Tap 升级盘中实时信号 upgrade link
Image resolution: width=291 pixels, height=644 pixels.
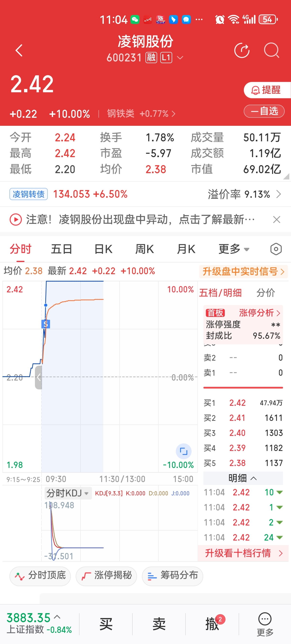[x=243, y=271]
